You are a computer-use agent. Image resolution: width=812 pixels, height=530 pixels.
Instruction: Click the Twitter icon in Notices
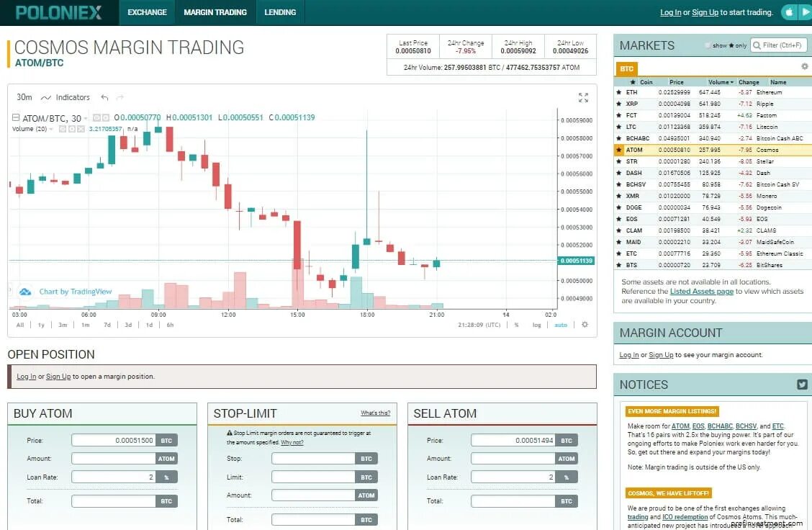(x=802, y=385)
